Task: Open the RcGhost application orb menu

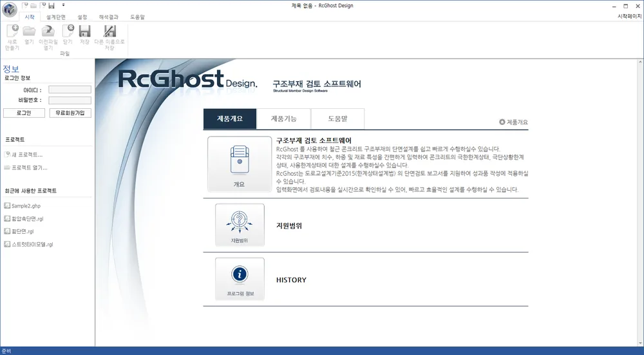Action: click(9, 9)
